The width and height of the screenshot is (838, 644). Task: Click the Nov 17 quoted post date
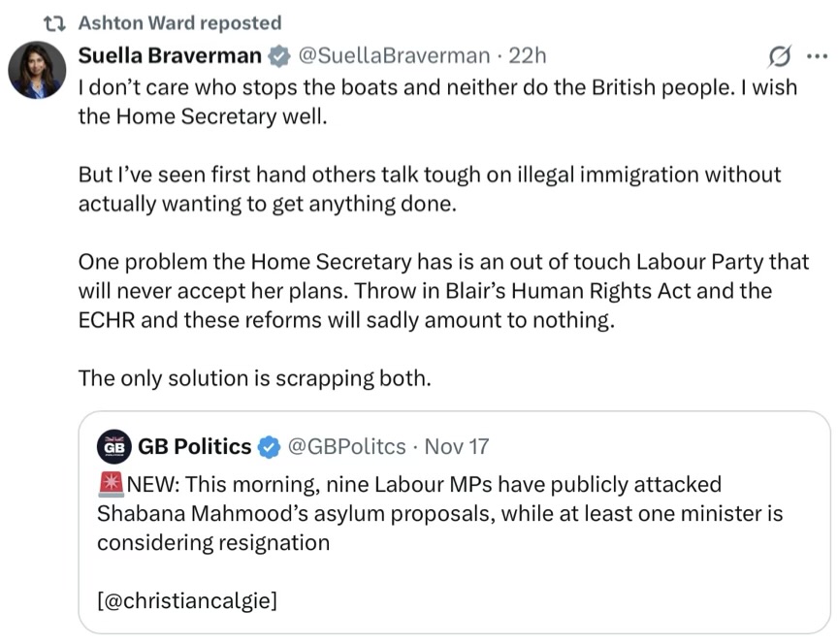457,446
